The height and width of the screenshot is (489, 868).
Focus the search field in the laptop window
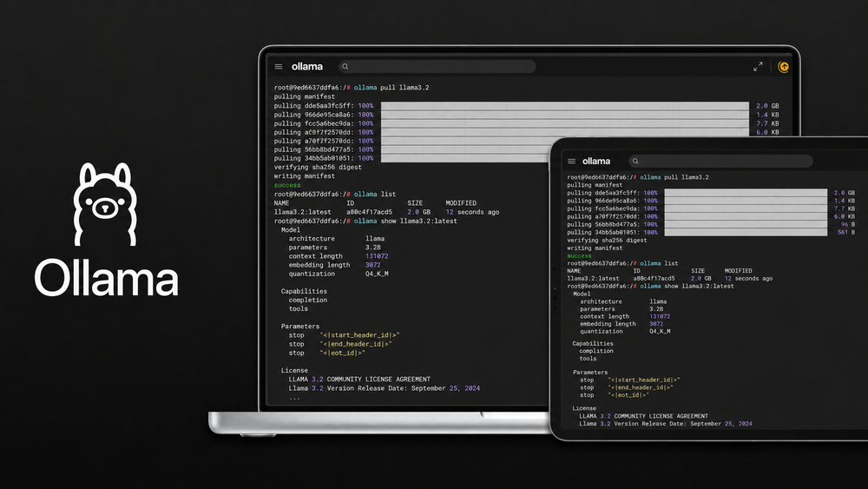click(437, 67)
